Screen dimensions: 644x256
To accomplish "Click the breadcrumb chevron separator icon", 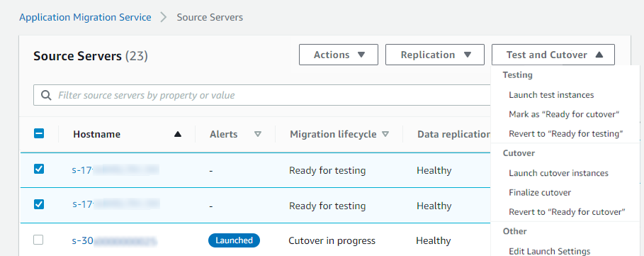I will pos(164,17).
